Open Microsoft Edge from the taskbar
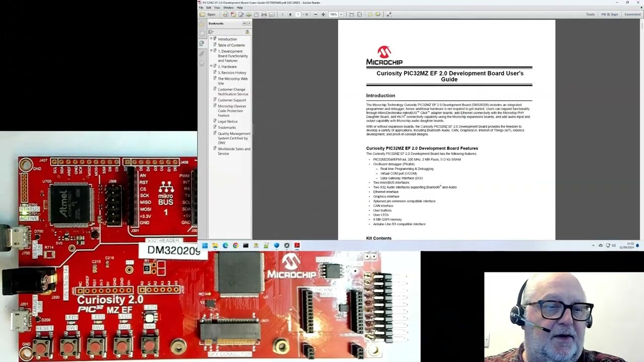644x362 pixels. click(225, 246)
